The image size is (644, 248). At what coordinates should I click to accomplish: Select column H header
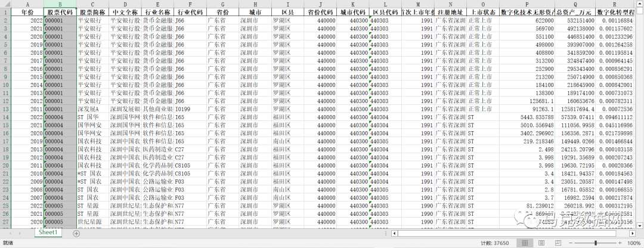255,4
